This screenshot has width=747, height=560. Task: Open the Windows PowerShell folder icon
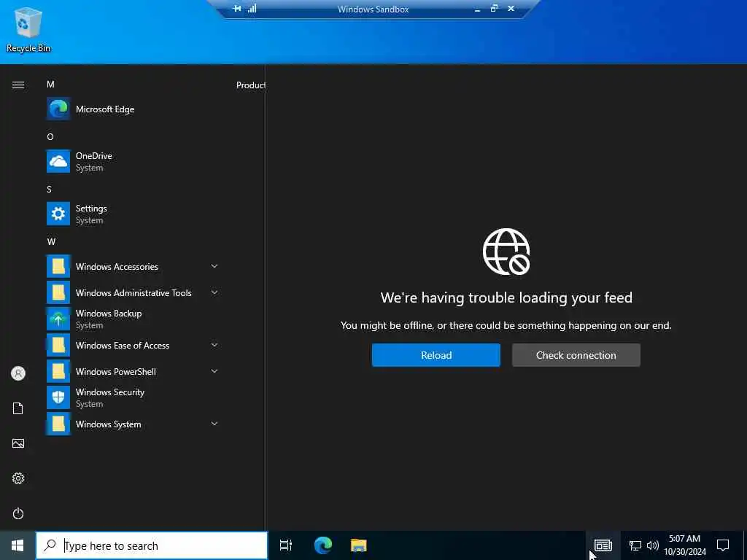point(58,371)
